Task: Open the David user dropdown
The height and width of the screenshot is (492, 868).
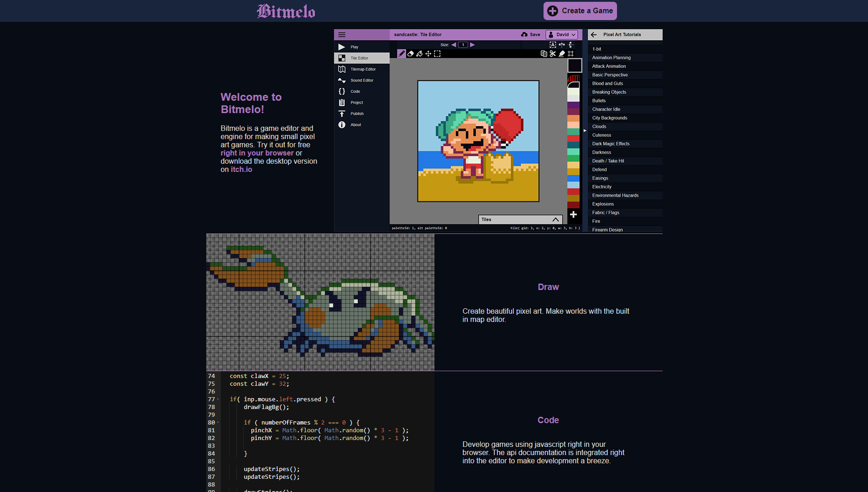Action: pos(562,35)
